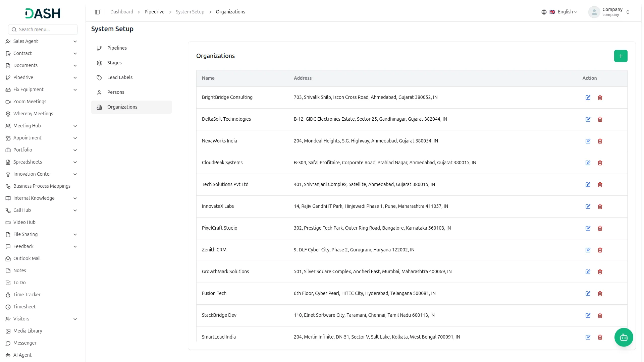Edit Tech Solutions Pvt Ltd entry
The image size is (644, 362).
(588, 185)
